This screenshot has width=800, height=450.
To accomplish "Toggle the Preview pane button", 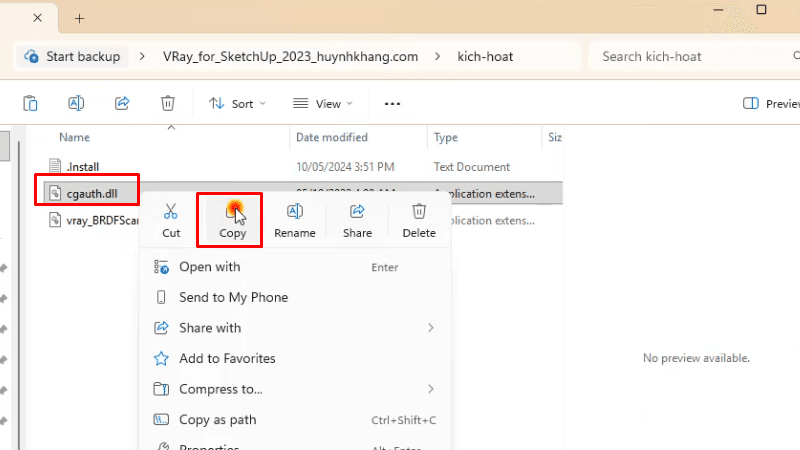I will [772, 103].
